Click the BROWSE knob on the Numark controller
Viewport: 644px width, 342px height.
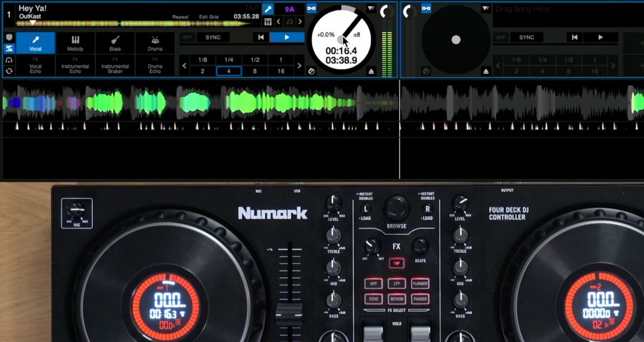(x=397, y=208)
